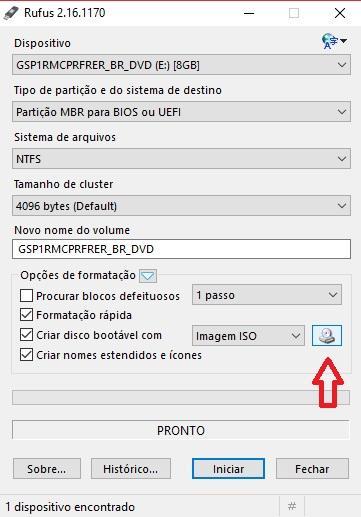Viewport: 361px width, 517px height.
Task: Click the Rufus USB drive title icon
Action: [x=10, y=13]
